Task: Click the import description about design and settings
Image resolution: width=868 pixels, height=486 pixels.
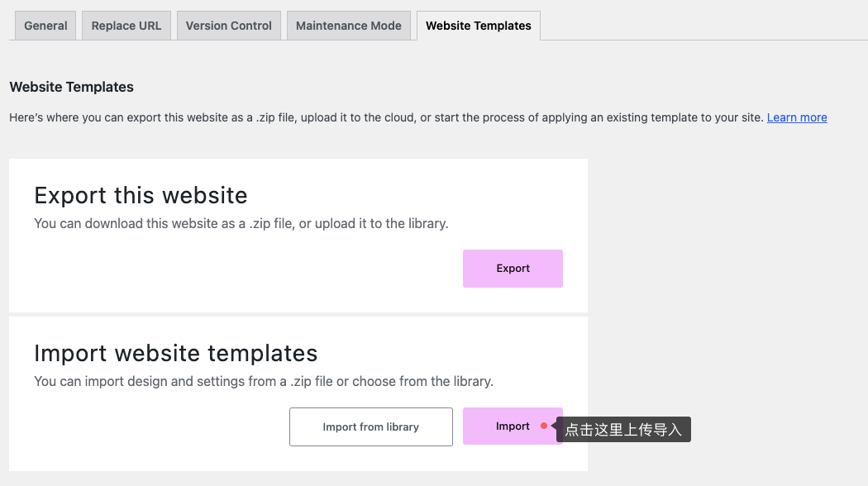Action: click(x=263, y=381)
